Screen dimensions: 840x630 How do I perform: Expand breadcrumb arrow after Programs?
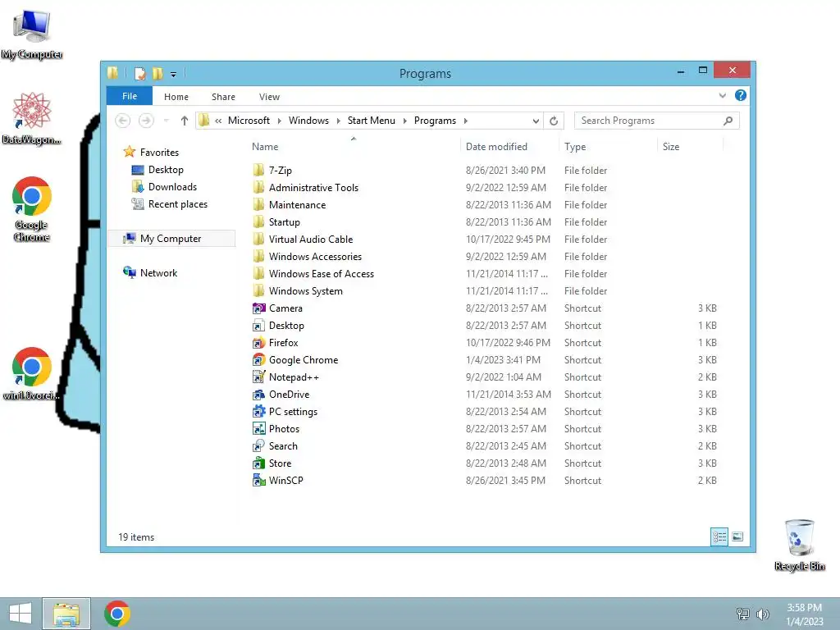pos(466,121)
